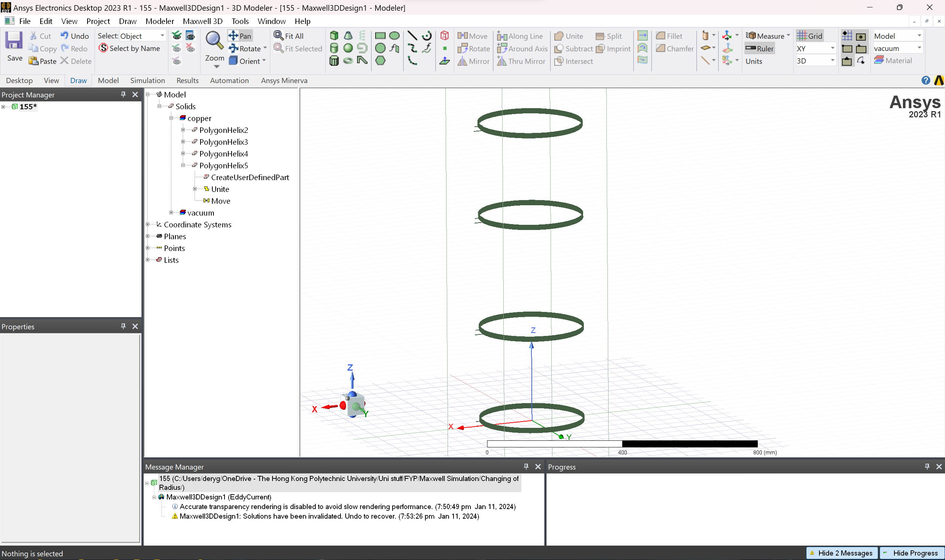This screenshot has width=945, height=560.
Task: Pick the Draw Rectangle tool
Action: (380, 36)
